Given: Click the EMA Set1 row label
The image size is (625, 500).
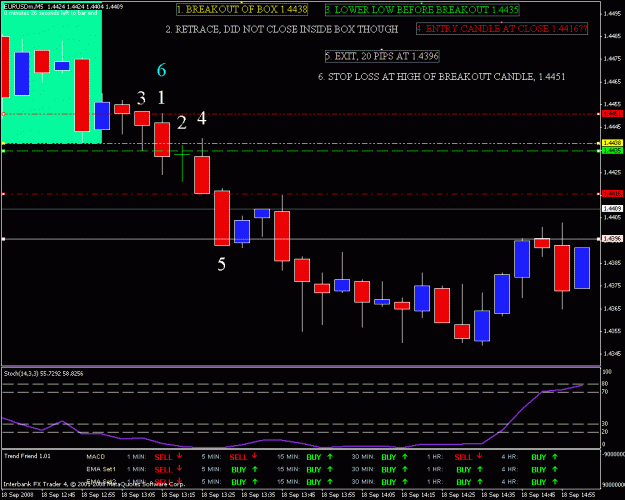Looking at the screenshot, I should [x=101, y=469].
